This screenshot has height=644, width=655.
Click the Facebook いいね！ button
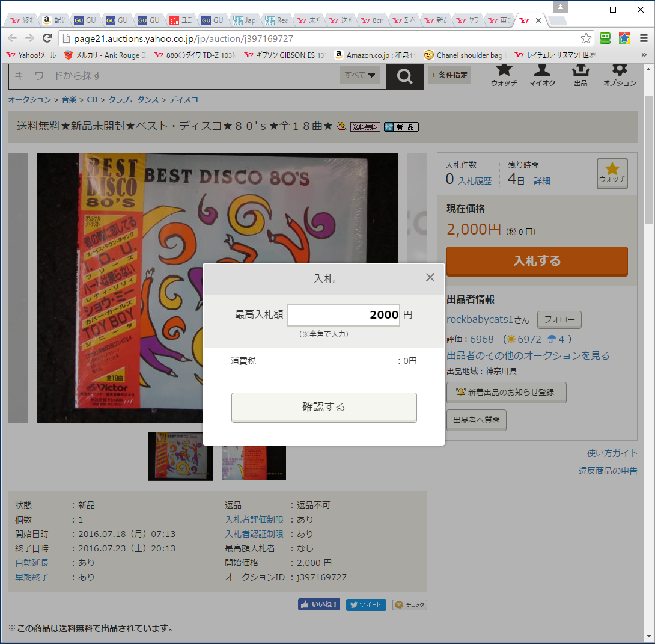(318, 604)
